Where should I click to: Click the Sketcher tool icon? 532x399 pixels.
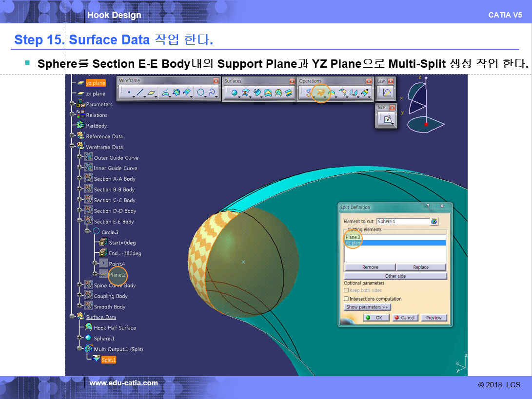(x=388, y=119)
